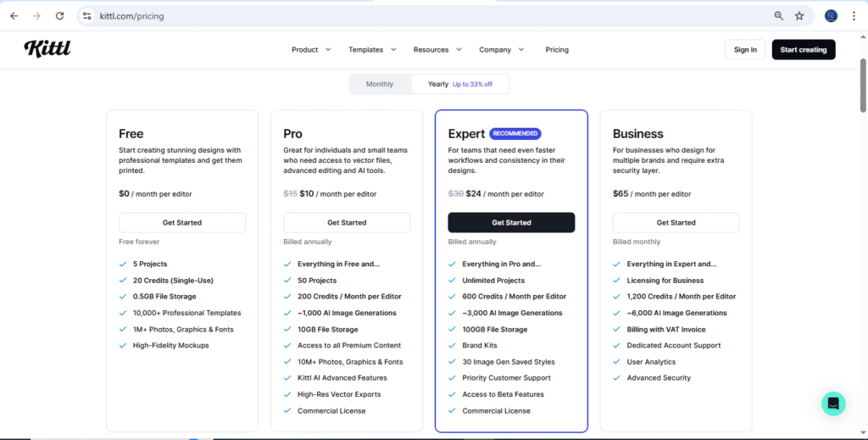Click the Kittl logo
The width and height of the screenshot is (868, 440).
pos(47,49)
